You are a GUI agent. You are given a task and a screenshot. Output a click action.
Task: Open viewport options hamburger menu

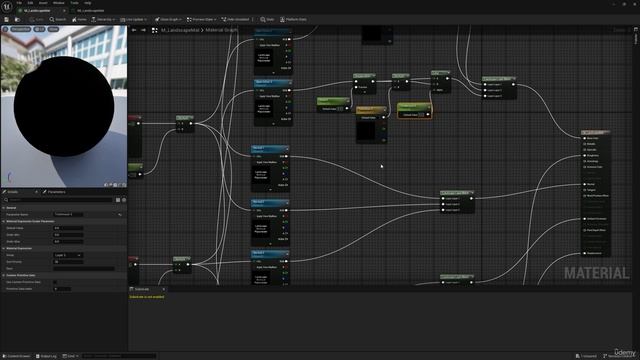(5, 29)
